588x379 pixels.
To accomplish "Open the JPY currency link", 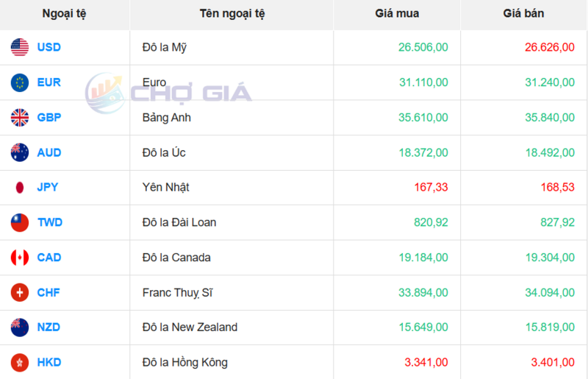I will point(48,187).
